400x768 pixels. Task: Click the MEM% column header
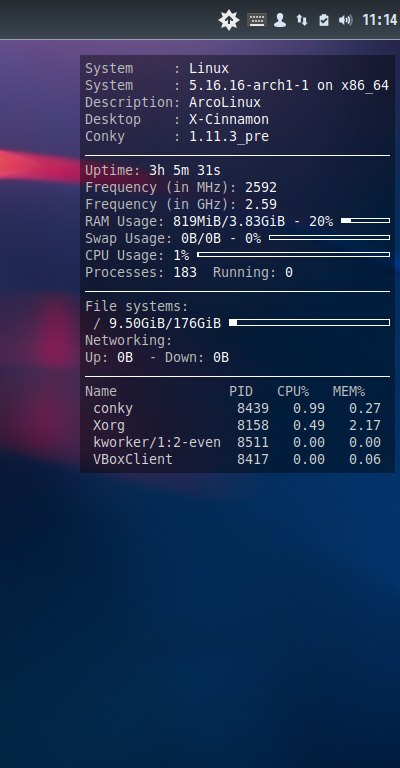349,391
